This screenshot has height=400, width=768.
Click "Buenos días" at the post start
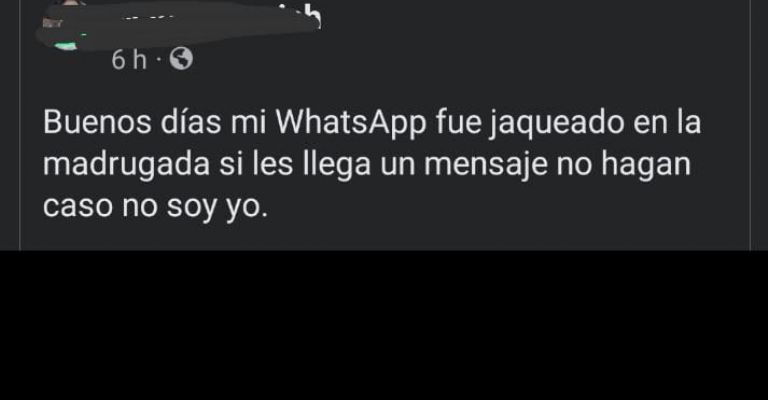click(x=132, y=122)
